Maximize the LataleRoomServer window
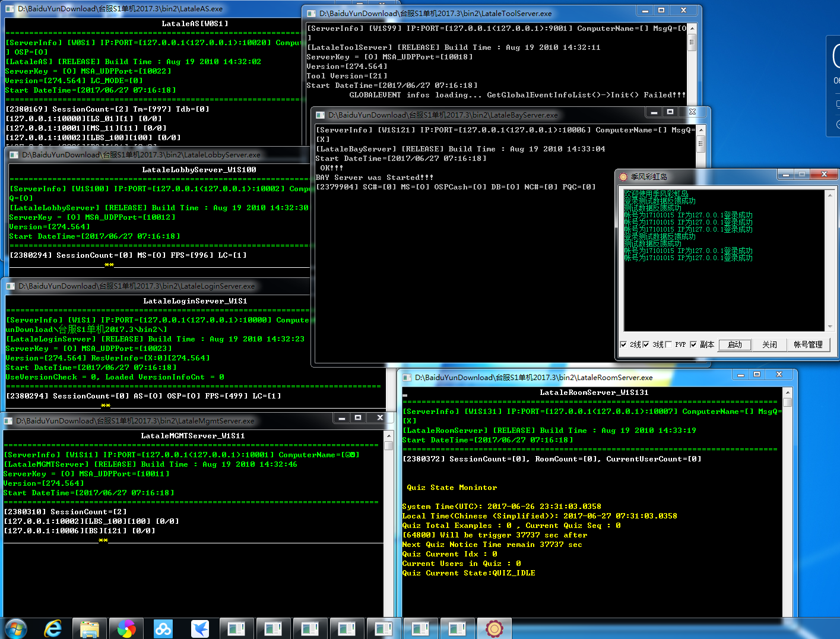840x639 pixels. click(x=757, y=375)
